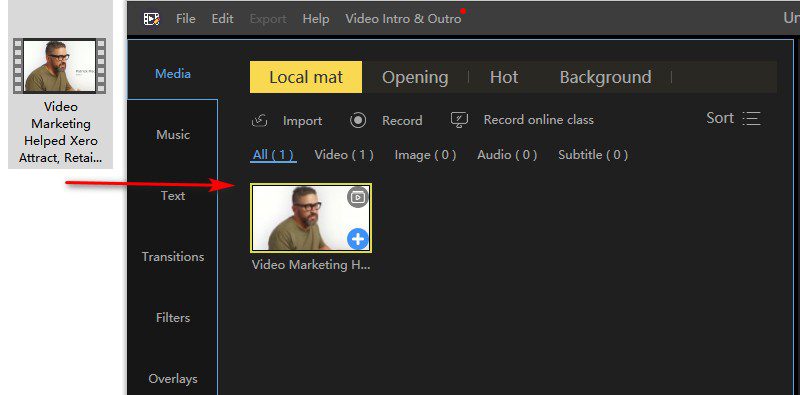Click the Import arrow icon
This screenshot has height=395, width=800.
pyautogui.click(x=260, y=120)
